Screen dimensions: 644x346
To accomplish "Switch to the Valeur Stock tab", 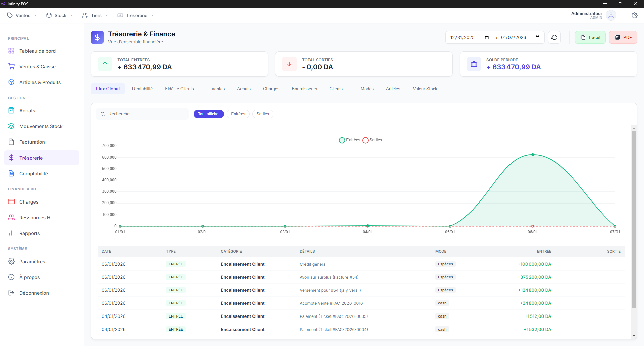I will point(425,89).
